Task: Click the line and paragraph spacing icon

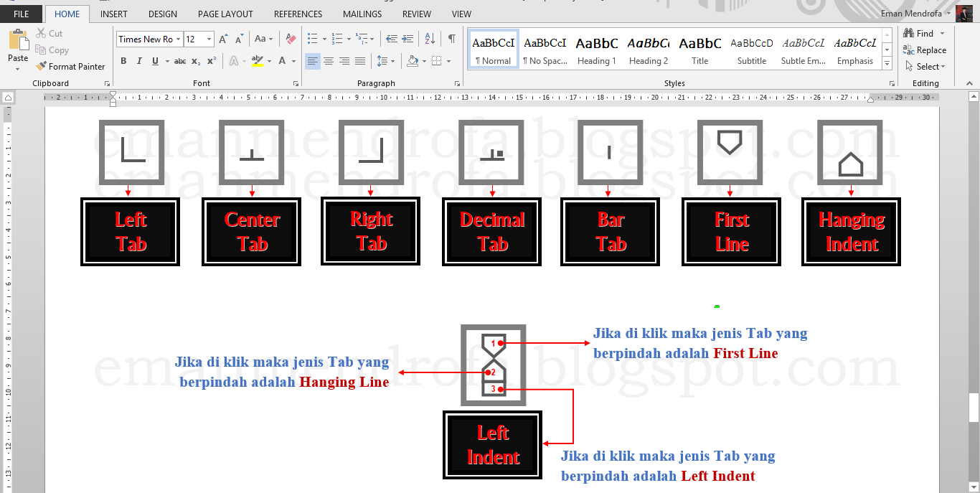Action: [x=382, y=62]
